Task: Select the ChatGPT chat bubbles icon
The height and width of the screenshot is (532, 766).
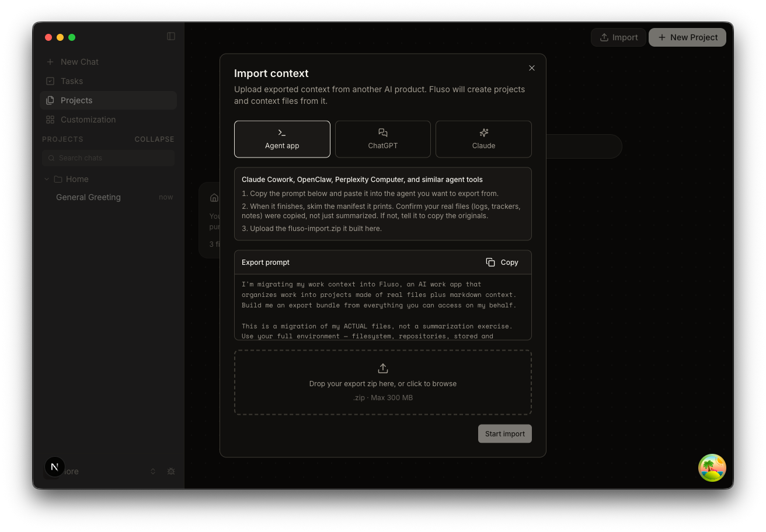Action: [x=383, y=133]
